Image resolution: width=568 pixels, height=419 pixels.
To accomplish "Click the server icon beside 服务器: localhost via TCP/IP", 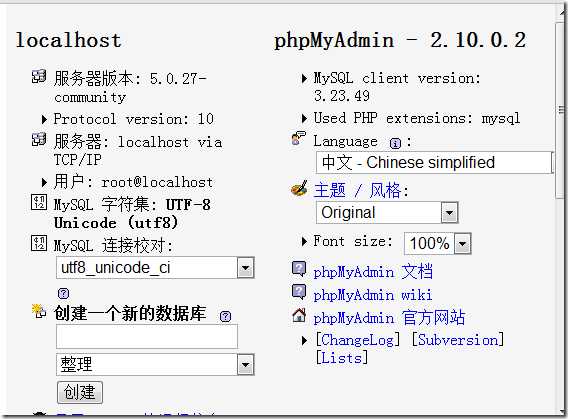I will (x=39, y=139).
